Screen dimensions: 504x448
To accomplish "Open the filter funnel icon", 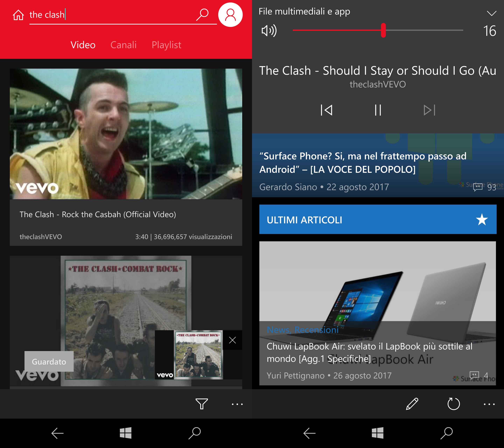I will (202, 404).
